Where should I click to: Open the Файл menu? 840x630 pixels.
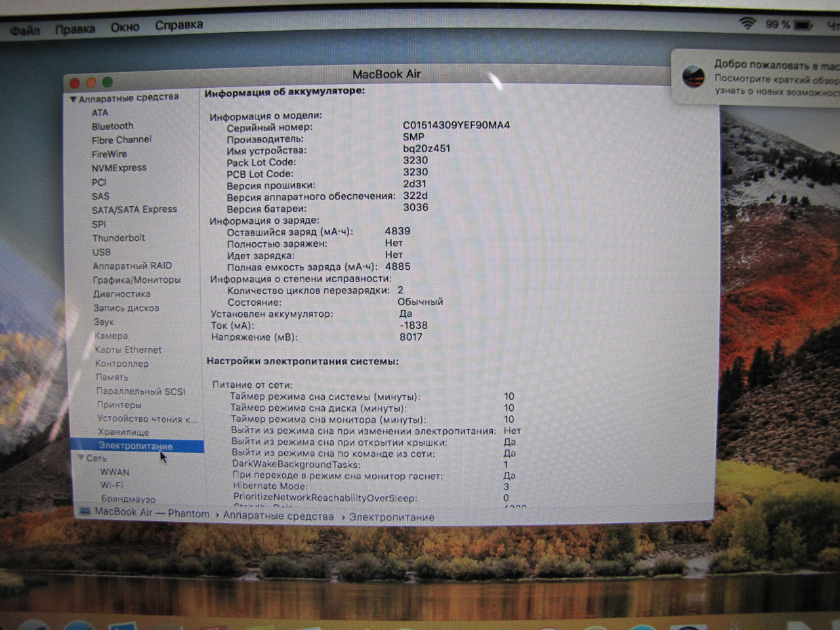pos(26,30)
